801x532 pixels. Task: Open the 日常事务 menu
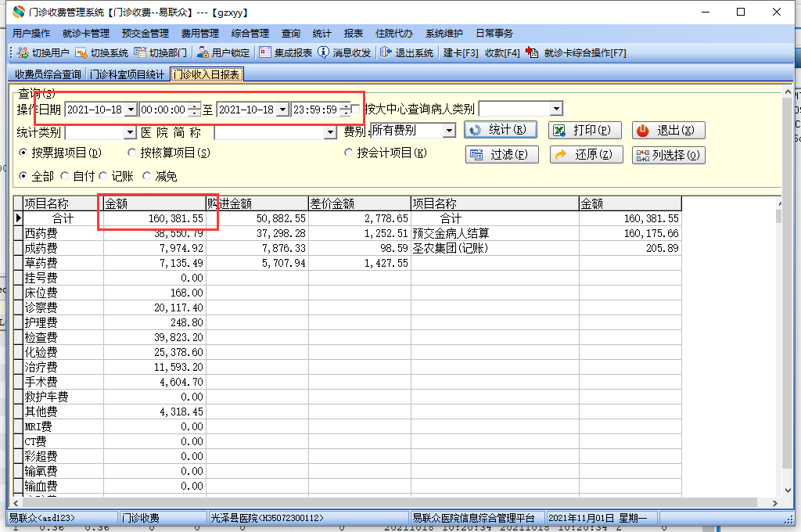494,33
